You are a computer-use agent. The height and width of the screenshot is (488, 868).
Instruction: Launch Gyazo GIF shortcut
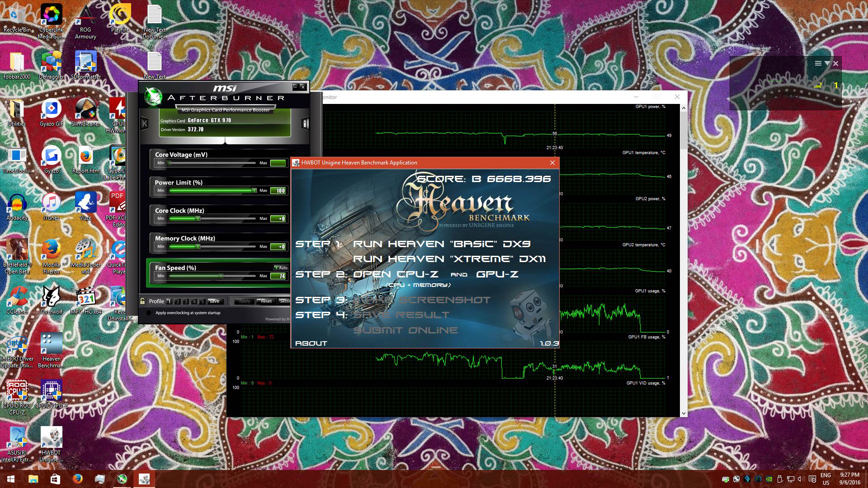click(x=51, y=113)
